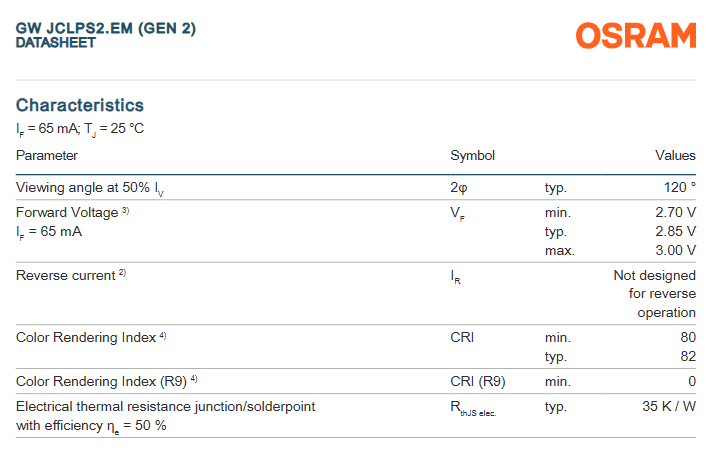Click the 3.00 V maximum forward voltage
Image resolution: width=709 pixels, height=471 pixels.
[x=674, y=250]
